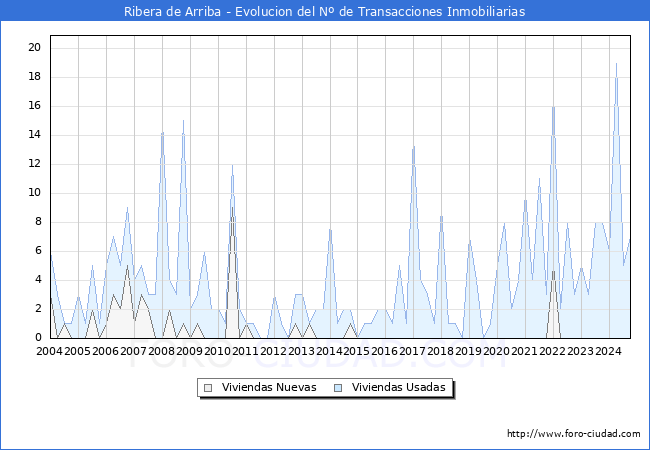Select the 2022 x-axis label

(x=552, y=351)
